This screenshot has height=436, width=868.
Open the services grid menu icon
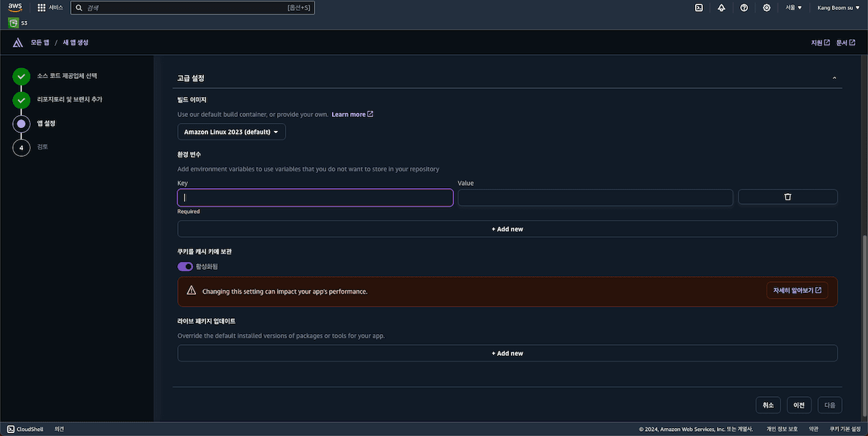coord(41,7)
